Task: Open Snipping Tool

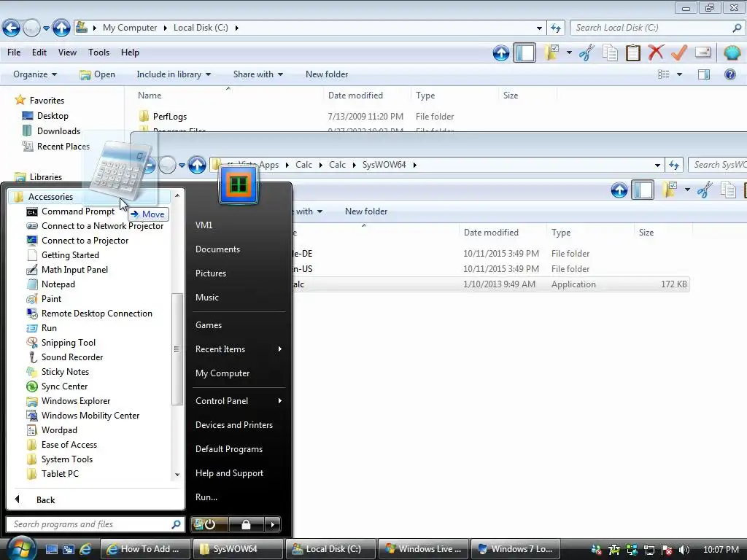Action: pos(68,343)
